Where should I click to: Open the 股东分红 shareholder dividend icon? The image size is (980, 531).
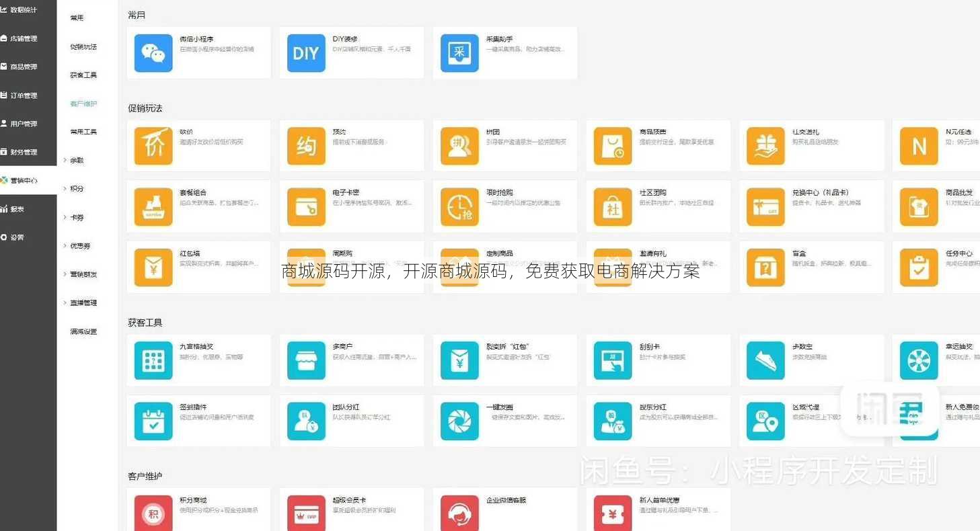(613, 421)
